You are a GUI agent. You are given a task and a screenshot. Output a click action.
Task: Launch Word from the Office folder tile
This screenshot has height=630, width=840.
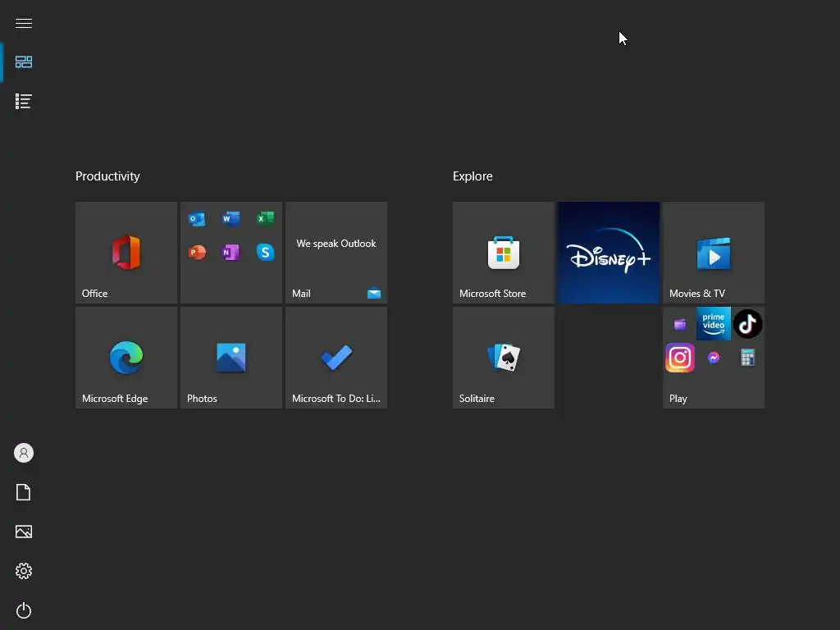coord(231,218)
